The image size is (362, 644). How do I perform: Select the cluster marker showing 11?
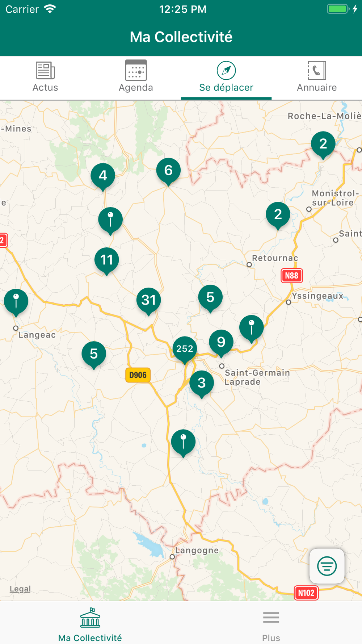(x=106, y=261)
